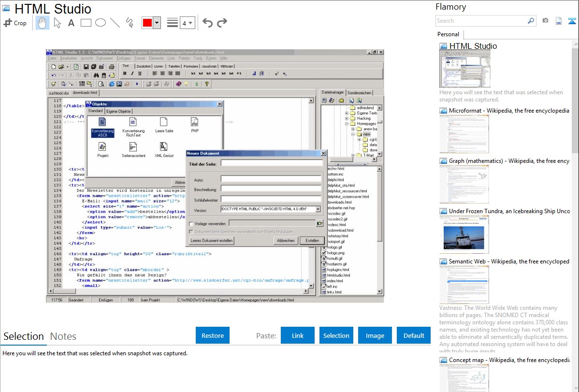Open the HTML Studio snapshot thumbnail

[465, 69]
